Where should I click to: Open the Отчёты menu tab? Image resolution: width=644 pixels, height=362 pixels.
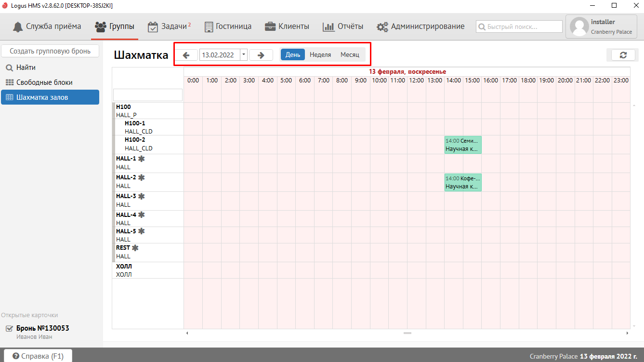tap(343, 27)
